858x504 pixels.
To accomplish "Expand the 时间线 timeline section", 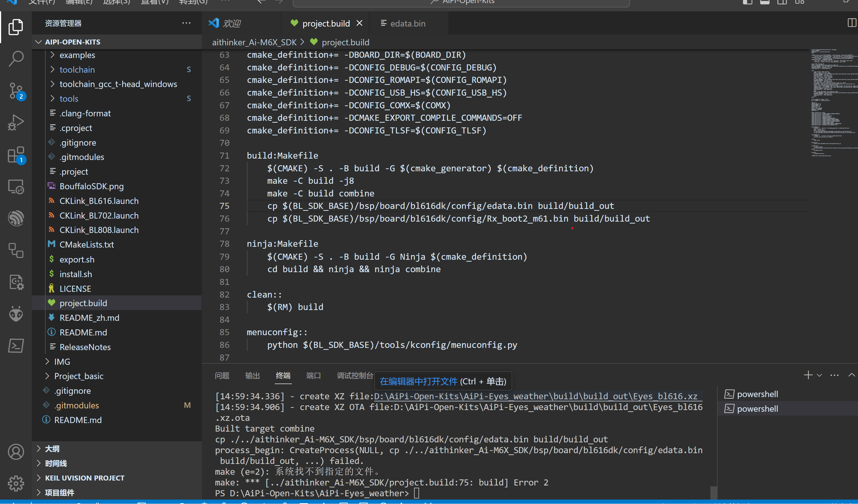I will (x=117, y=463).
